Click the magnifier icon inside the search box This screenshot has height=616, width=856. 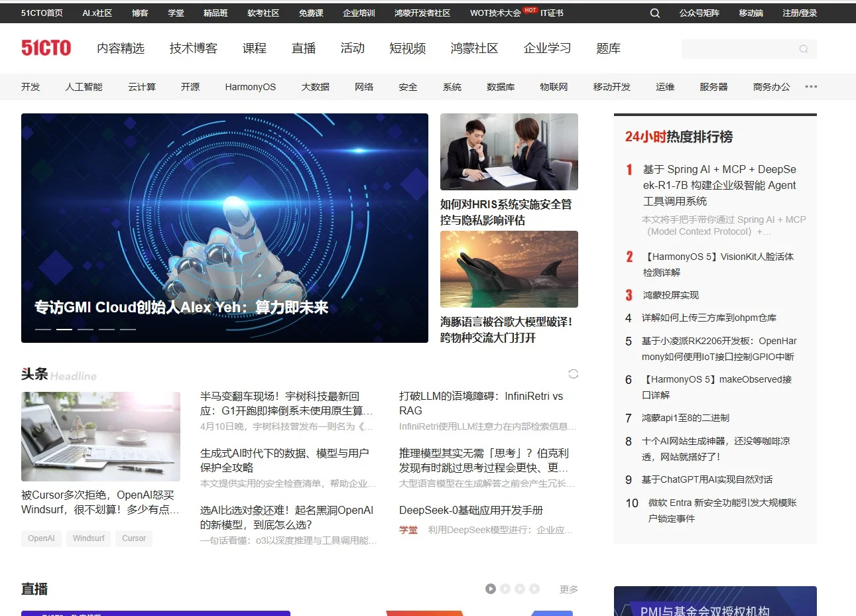[803, 49]
